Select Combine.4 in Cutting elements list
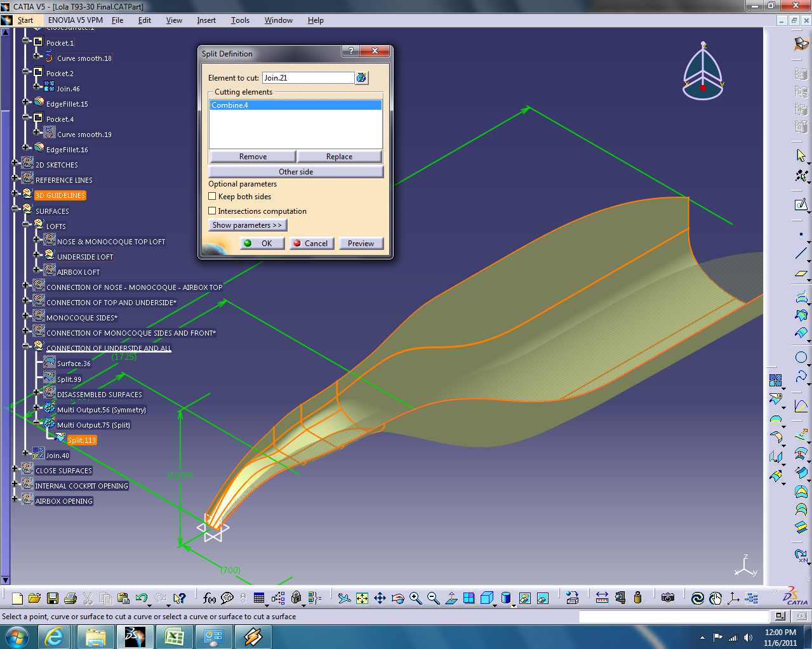Screen dimensions: 812x649 click(296, 105)
